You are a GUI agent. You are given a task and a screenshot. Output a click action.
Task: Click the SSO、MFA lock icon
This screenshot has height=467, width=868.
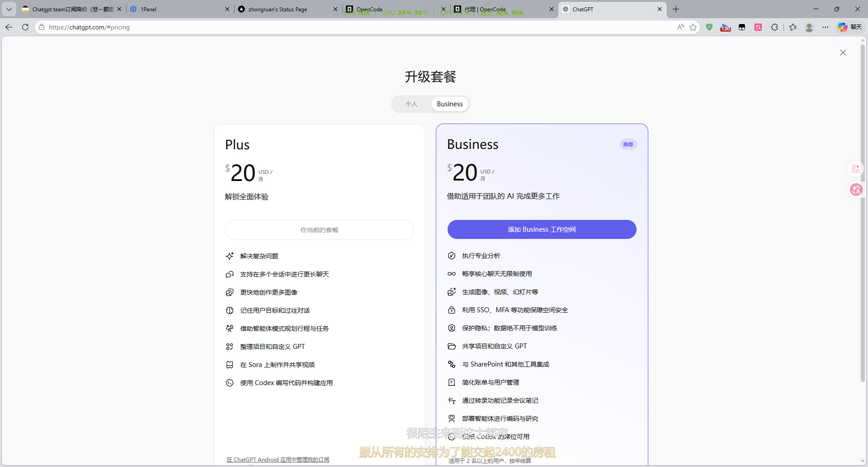[452, 310]
